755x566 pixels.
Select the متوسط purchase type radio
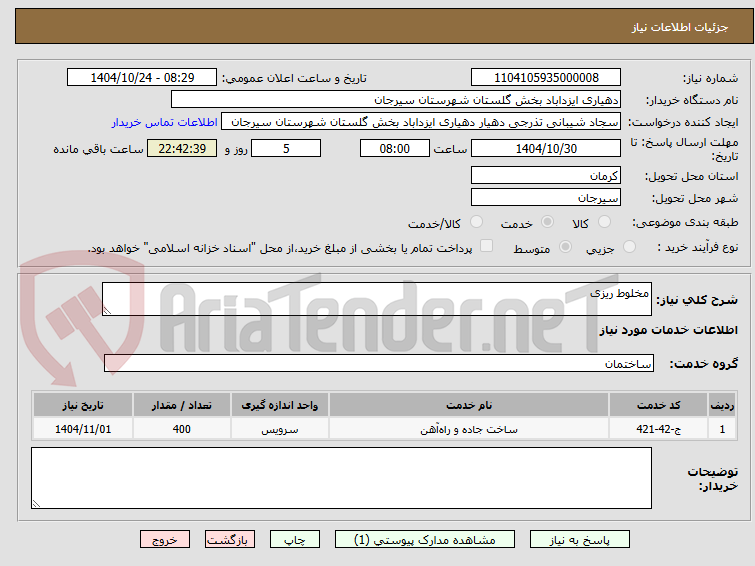click(x=565, y=247)
